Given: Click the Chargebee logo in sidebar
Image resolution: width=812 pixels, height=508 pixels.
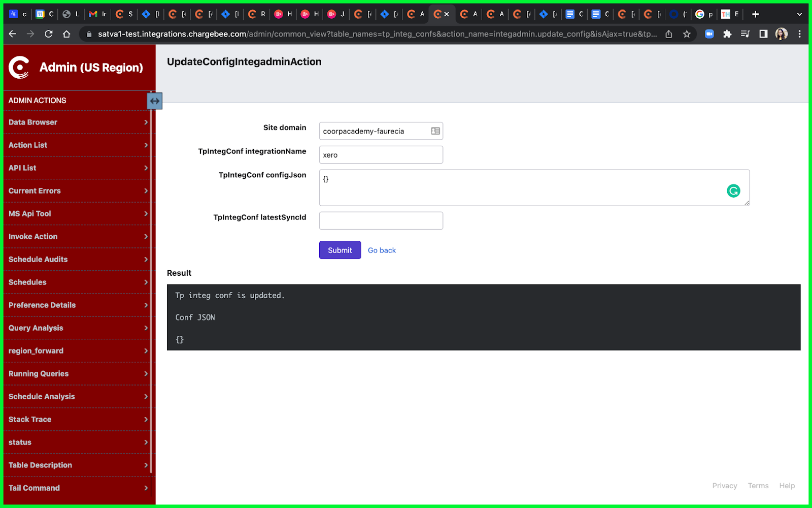Looking at the screenshot, I should click(19, 68).
